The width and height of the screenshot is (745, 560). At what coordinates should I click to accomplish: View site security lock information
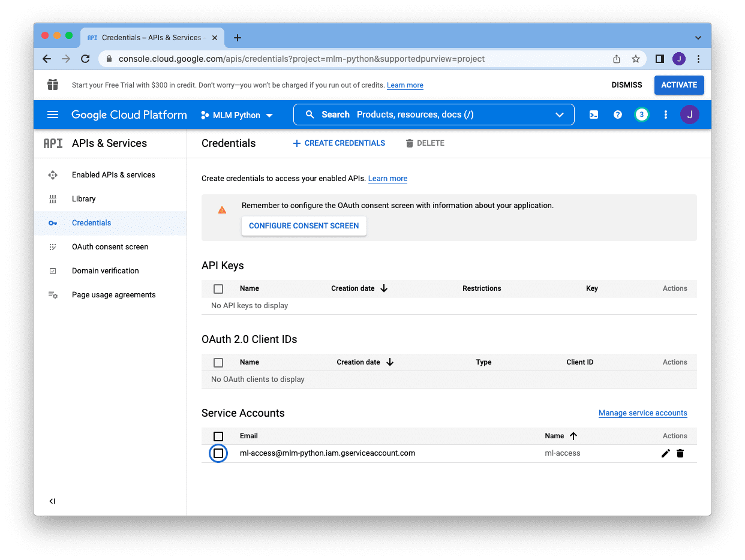(x=109, y=59)
